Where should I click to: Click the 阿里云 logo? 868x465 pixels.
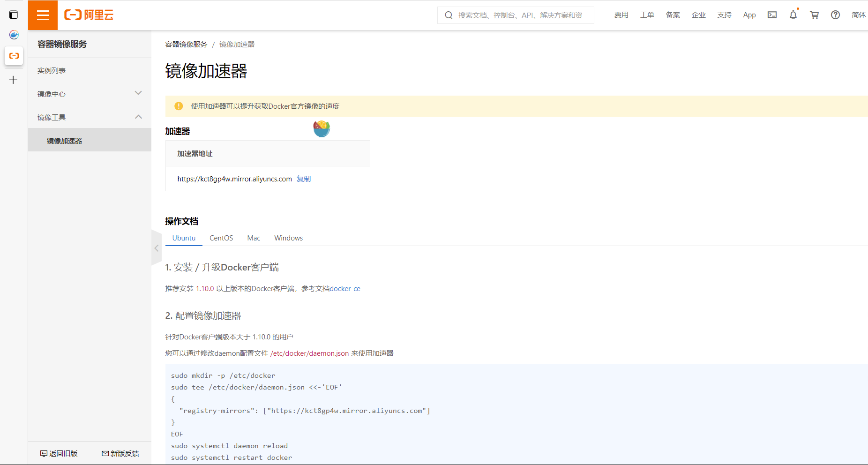tap(89, 15)
